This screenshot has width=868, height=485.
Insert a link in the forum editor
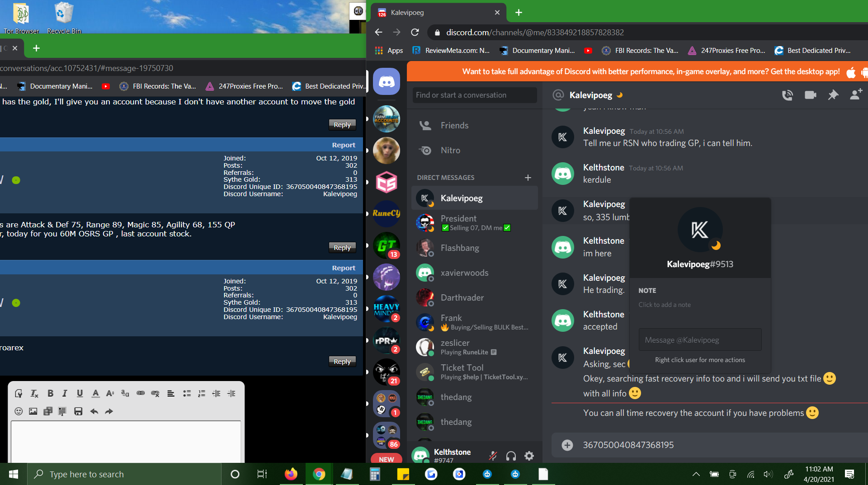pyautogui.click(x=141, y=394)
